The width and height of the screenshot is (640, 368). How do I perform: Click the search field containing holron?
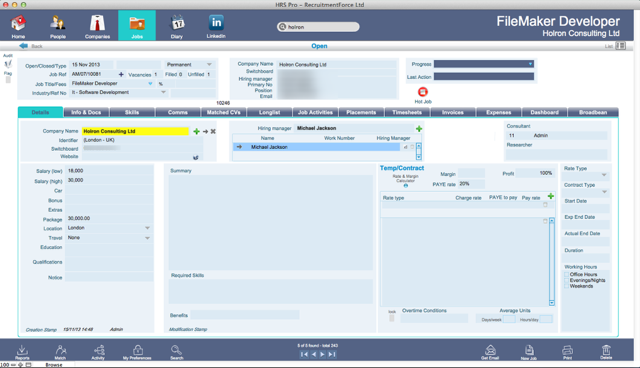point(318,27)
